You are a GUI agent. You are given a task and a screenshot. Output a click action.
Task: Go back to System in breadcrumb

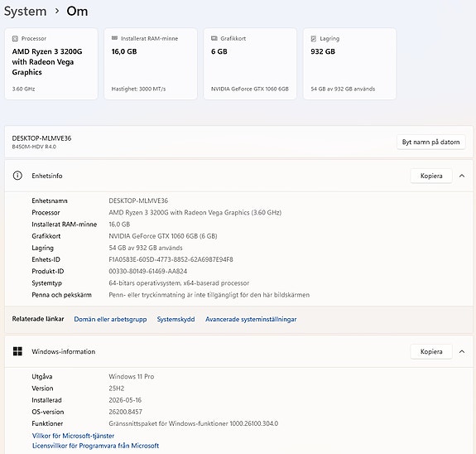click(25, 12)
